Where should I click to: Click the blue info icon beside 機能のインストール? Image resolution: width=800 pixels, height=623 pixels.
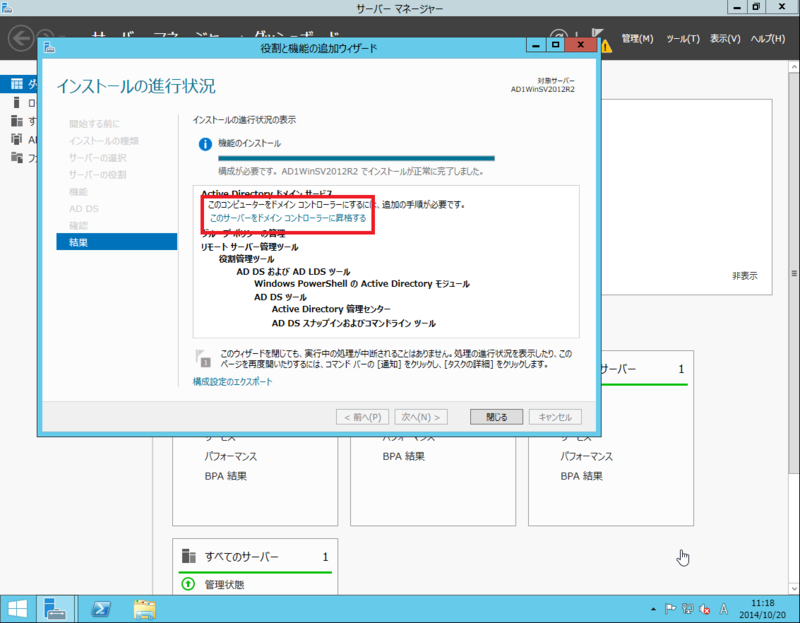(x=205, y=144)
